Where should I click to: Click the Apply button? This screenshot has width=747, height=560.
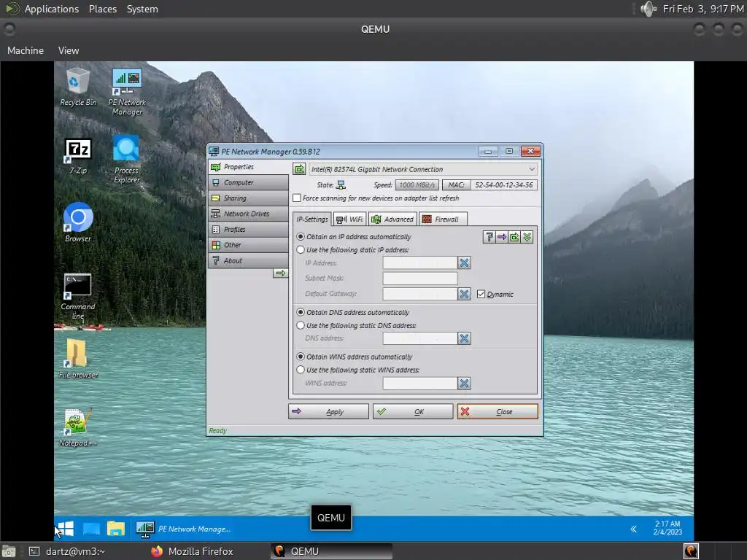328,411
